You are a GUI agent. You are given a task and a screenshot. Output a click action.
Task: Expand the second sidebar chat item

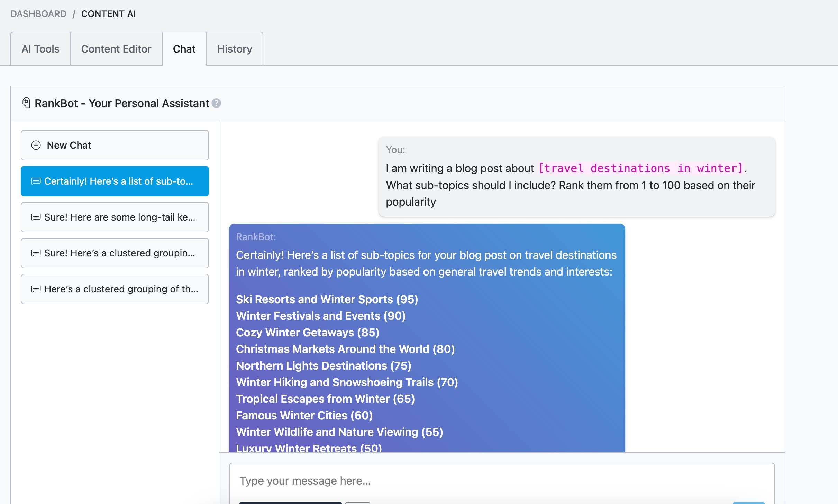pos(115,217)
